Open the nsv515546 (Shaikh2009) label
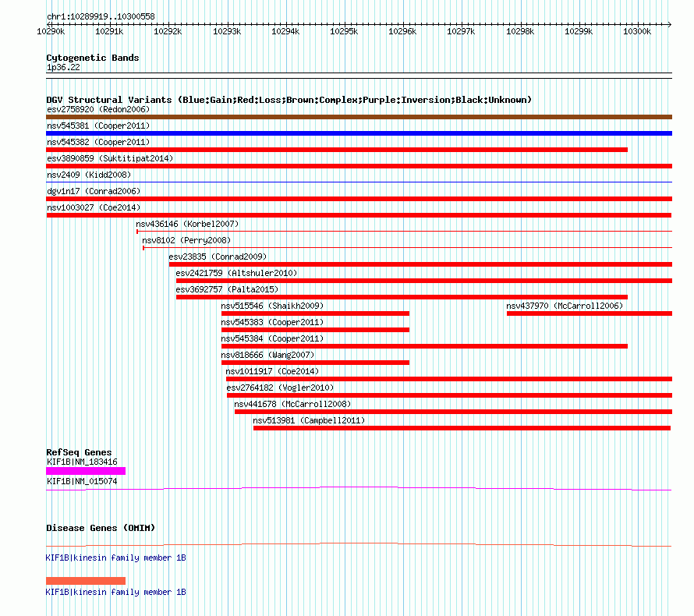This screenshot has height=616, width=694. click(x=272, y=306)
